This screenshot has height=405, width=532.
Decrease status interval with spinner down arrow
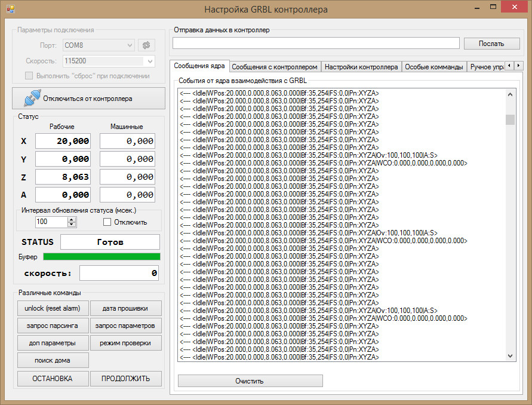[x=71, y=225]
